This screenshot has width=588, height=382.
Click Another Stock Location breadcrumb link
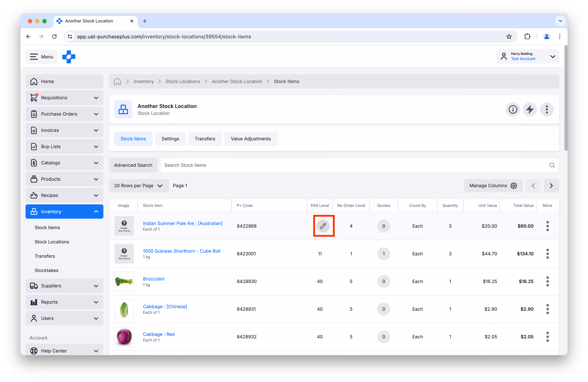click(x=237, y=81)
